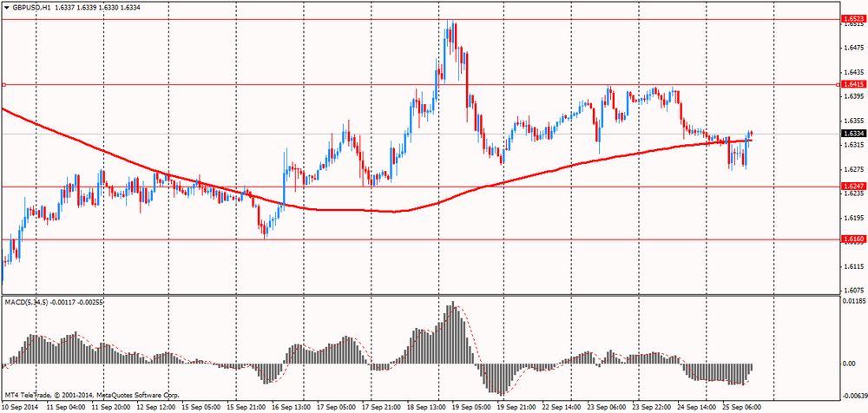Click the 1.6235 price scale value
This screenshot has width=868, height=413.
coord(852,193)
